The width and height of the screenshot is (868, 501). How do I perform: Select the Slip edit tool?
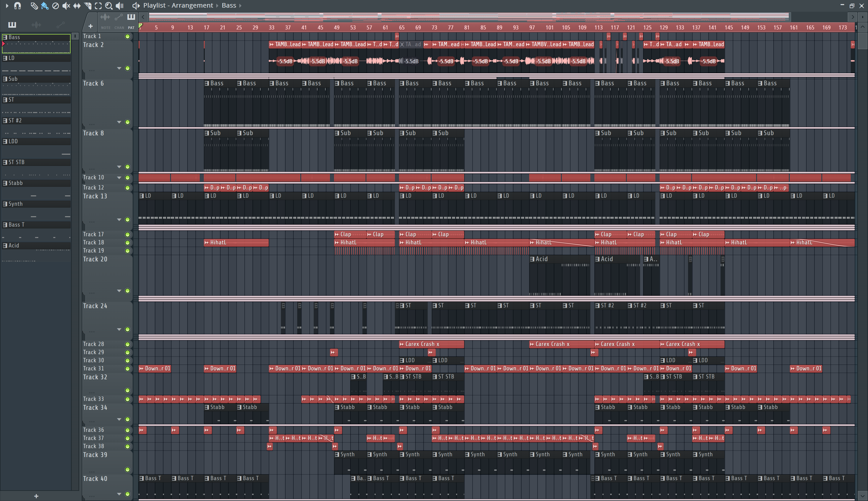click(77, 6)
